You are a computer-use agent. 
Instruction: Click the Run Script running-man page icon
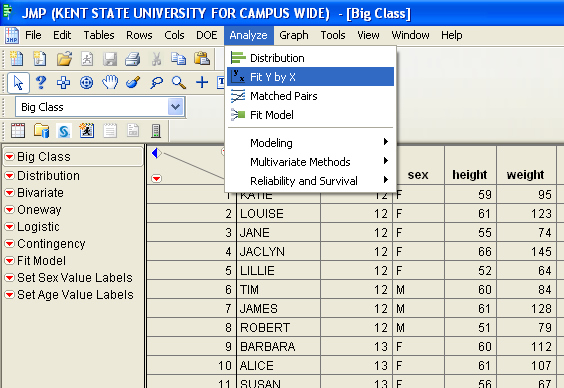coord(87,59)
